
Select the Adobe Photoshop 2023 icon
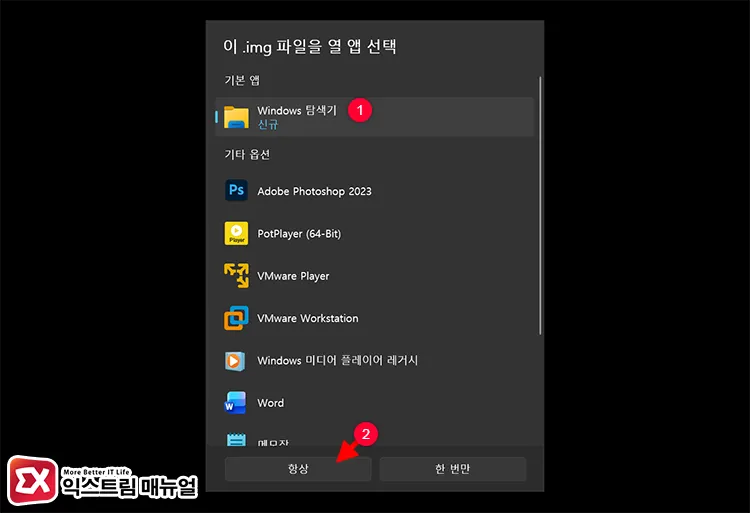click(236, 190)
